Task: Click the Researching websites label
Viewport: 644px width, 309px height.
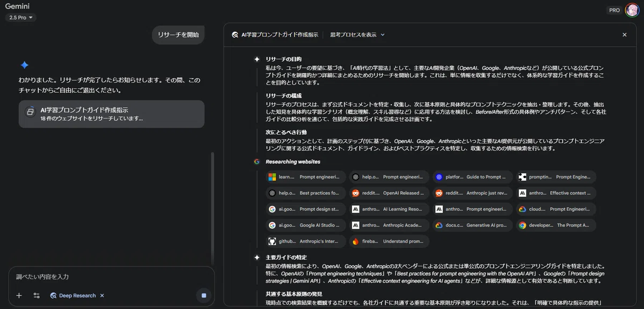Action: click(x=293, y=161)
